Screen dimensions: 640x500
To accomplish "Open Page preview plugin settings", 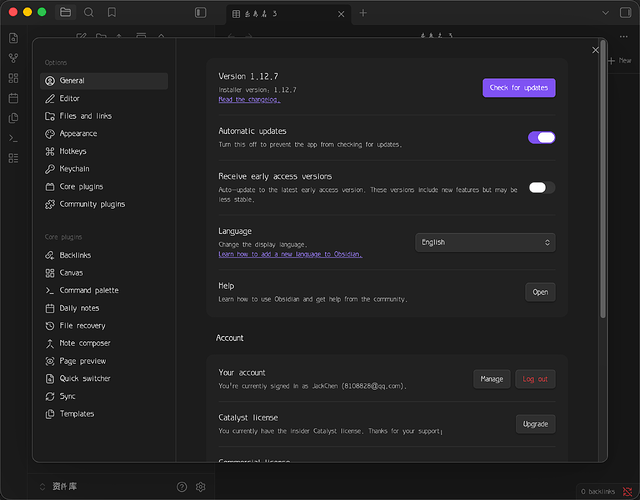I will pyautogui.click(x=104, y=361).
